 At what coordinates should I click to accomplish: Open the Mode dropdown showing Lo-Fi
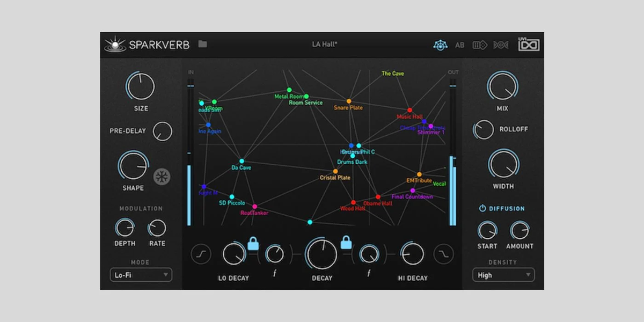[141, 275]
